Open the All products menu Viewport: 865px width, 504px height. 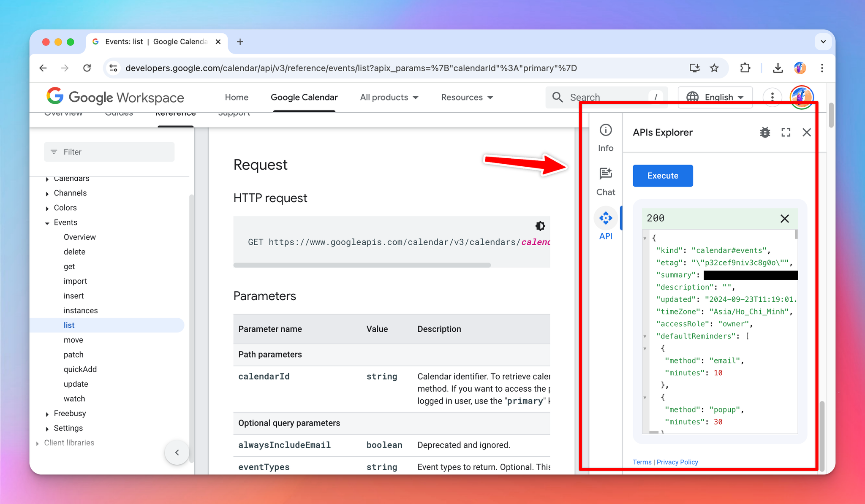click(x=389, y=98)
